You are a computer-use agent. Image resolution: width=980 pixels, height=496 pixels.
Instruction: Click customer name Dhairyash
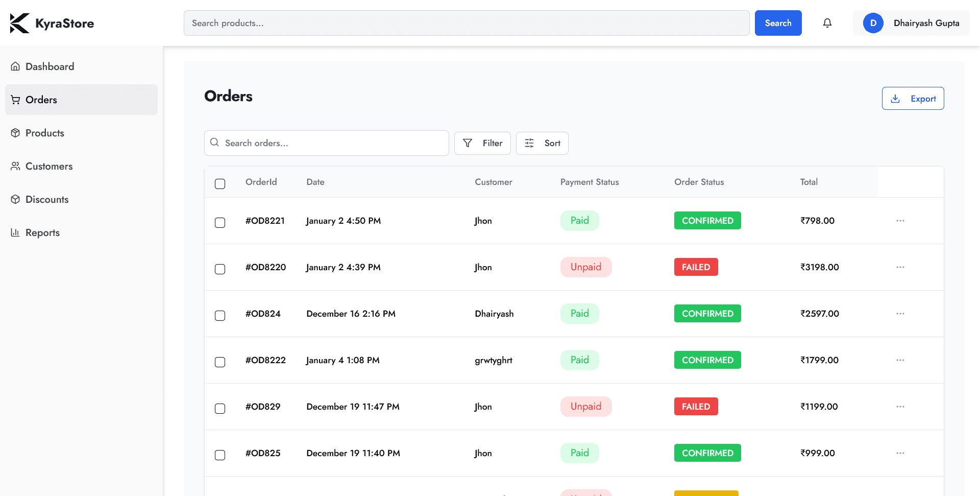click(x=494, y=314)
